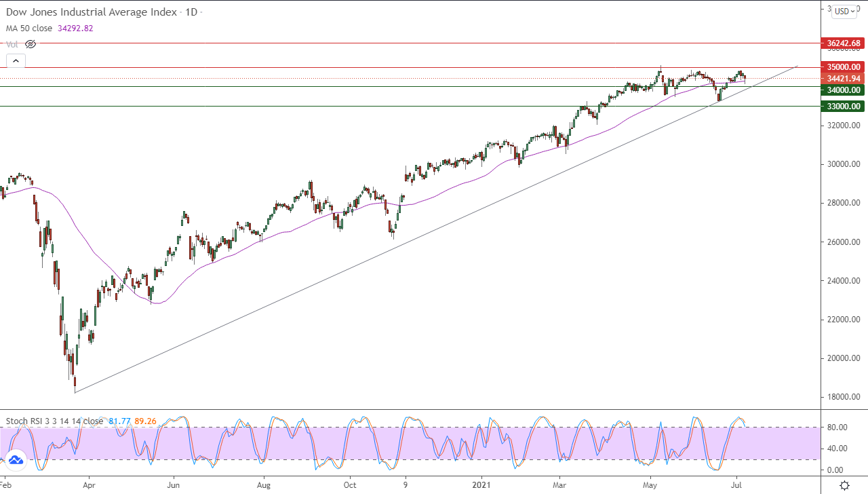This screenshot has height=494, width=868.
Task: Click the 36242.68 red price label
Action: click(x=843, y=43)
